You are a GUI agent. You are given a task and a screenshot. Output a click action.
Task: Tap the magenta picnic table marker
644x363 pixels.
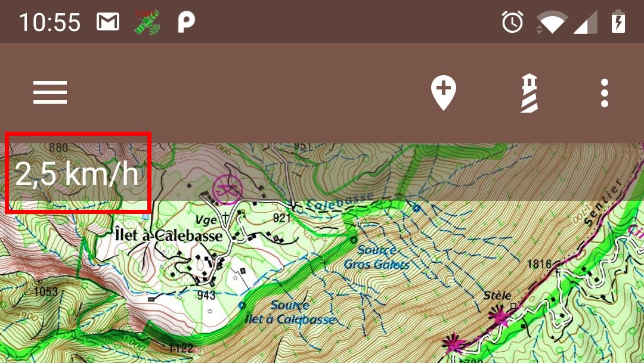click(x=227, y=190)
